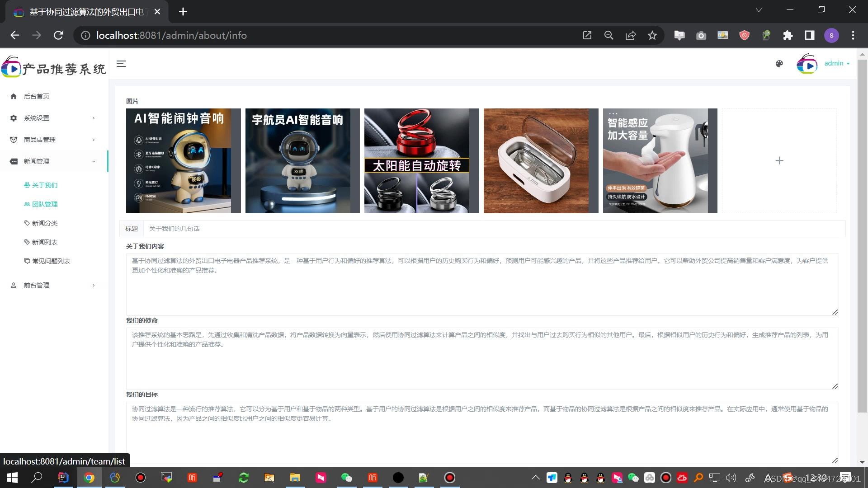Viewport: 868px width, 488px height.
Task: Click the volume speaker tray icon
Action: 731,478
